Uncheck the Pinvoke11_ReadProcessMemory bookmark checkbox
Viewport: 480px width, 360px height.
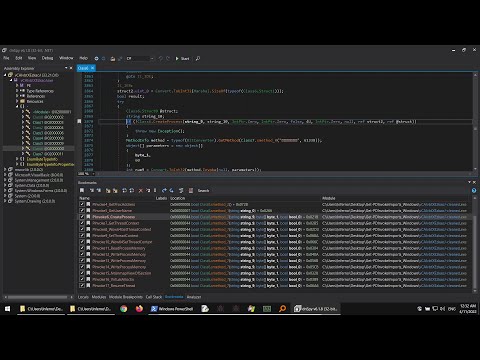(x=82, y=248)
